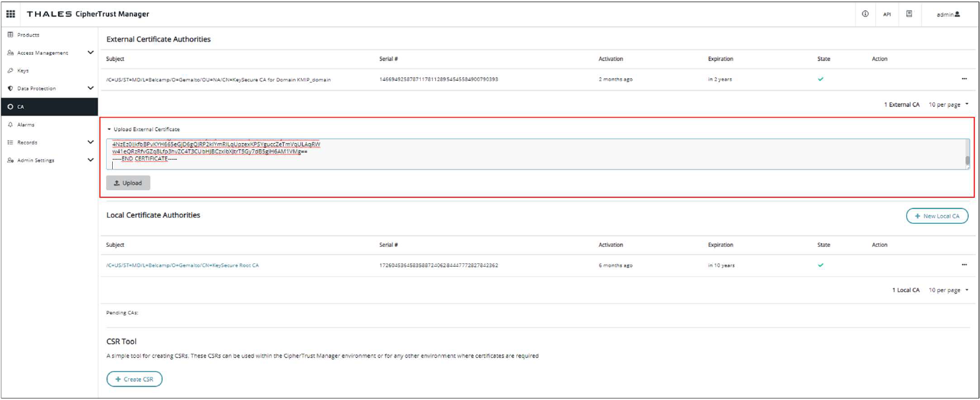Click the local CA green state checkmark

point(821,265)
